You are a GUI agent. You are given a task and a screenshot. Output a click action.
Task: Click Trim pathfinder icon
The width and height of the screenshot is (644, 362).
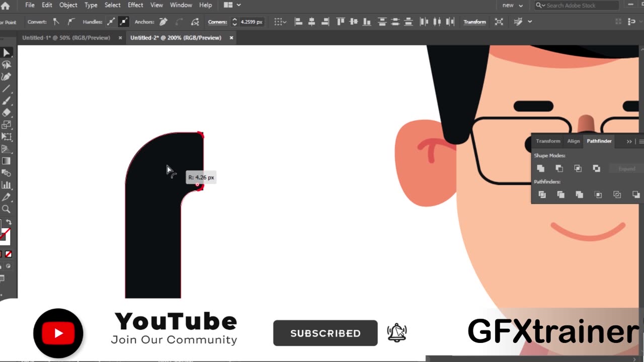click(x=561, y=195)
